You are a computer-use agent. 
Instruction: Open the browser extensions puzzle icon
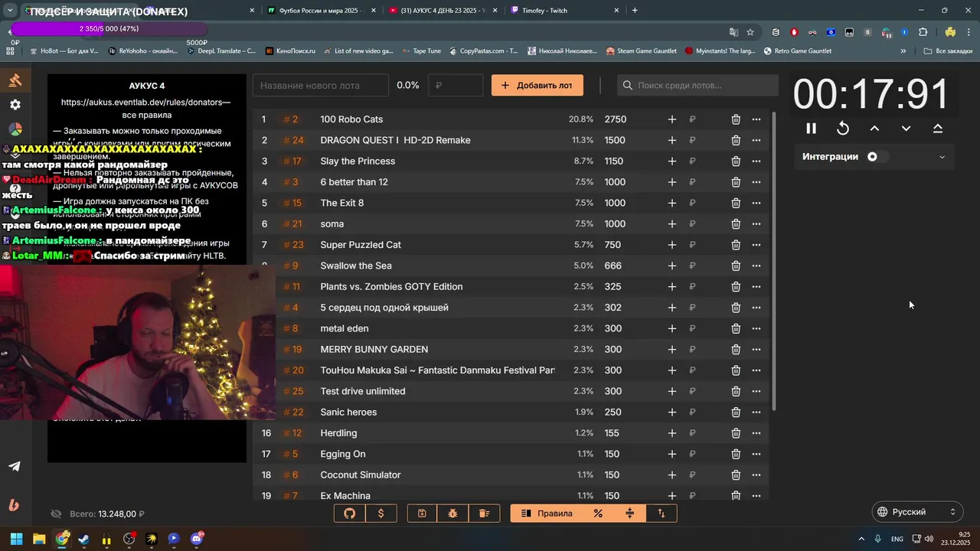pos(923,32)
